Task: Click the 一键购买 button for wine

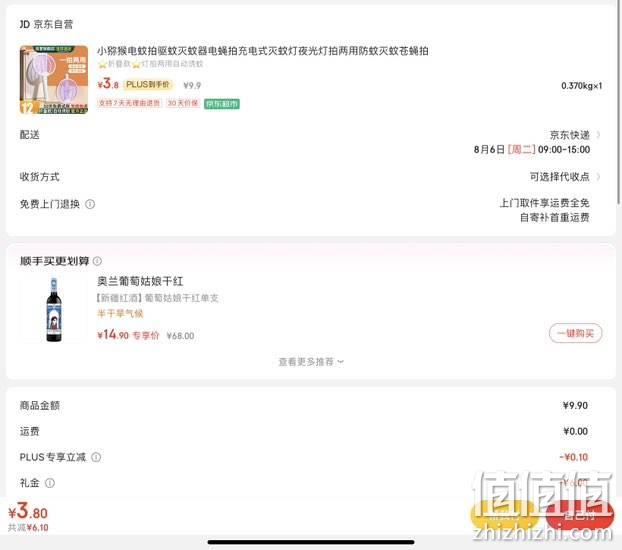Action: (x=576, y=333)
